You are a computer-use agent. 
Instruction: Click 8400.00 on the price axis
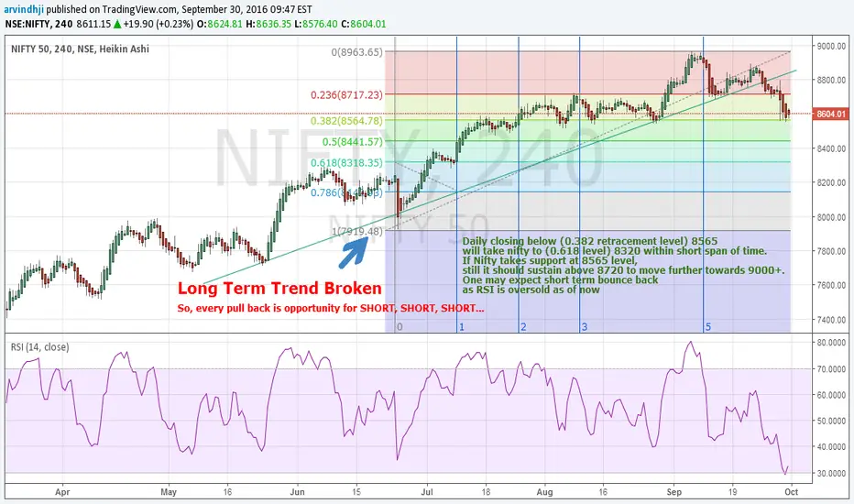click(830, 148)
